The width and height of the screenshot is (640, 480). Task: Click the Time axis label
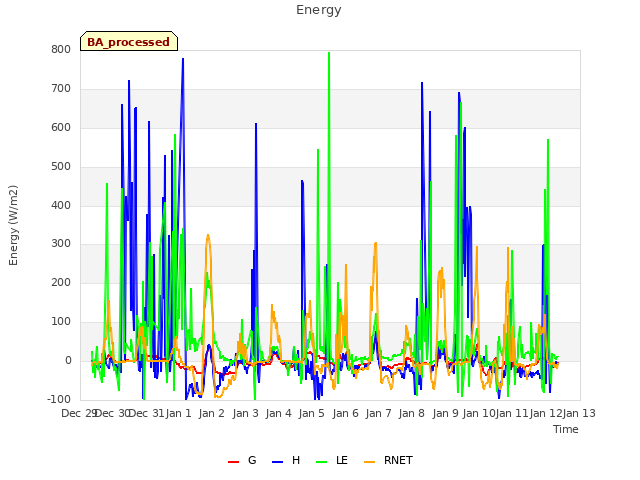tap(566, 429)
